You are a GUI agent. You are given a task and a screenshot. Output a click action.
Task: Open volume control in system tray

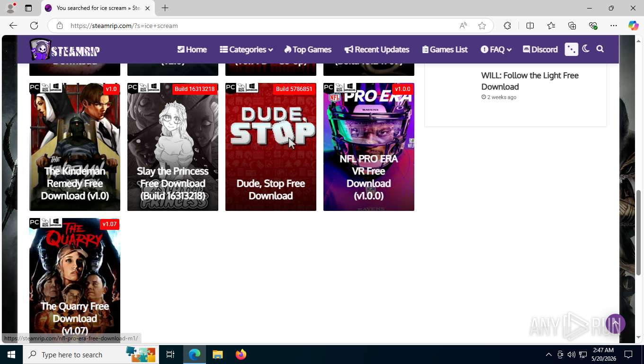click(572, 355)
